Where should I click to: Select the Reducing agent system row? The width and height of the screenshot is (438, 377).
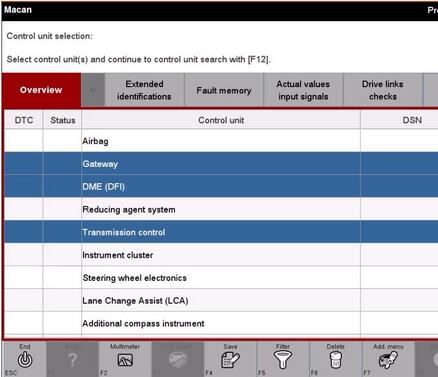coord(221,209)
